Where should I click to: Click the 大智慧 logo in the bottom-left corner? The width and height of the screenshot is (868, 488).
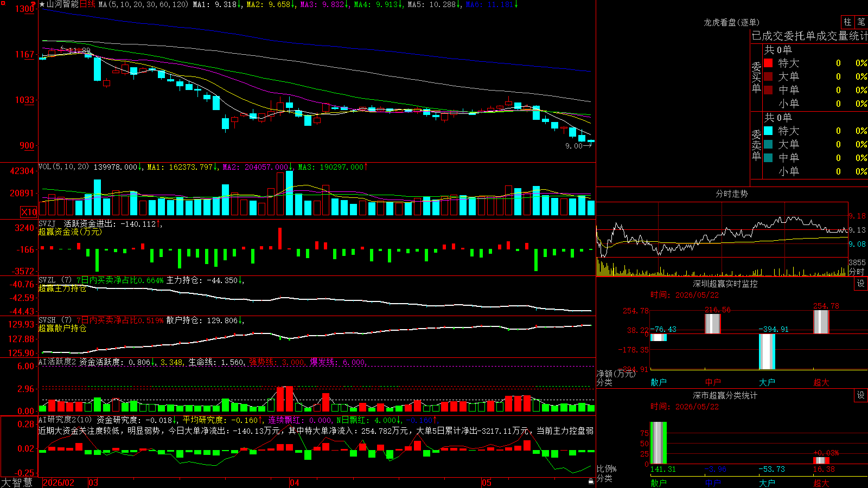pyautogui.click(x=17, y=483)
